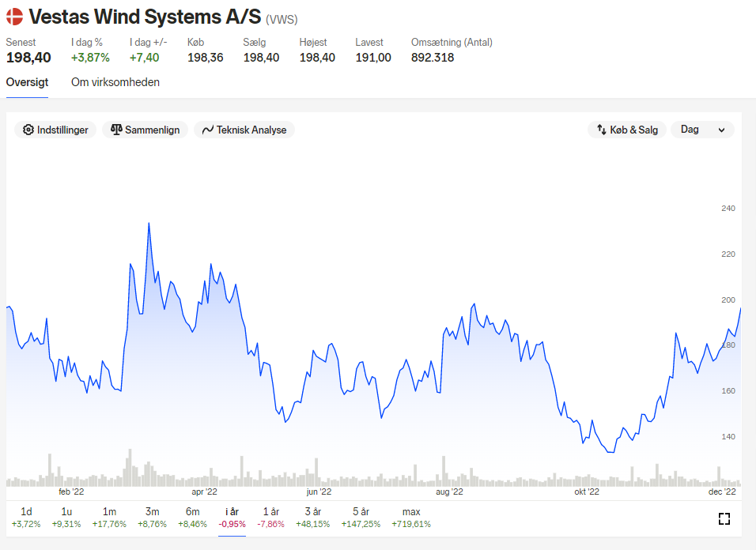Click the aug '22 date axis label
The height and width of the screenshot is (550, 756).
coord(449,492)
